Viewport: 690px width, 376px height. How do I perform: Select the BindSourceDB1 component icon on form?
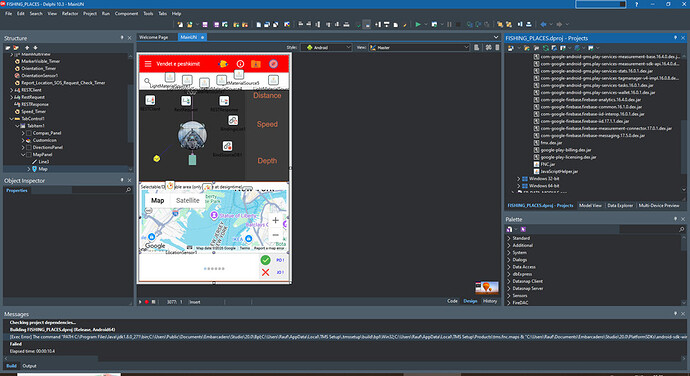(x=227, y=146)
